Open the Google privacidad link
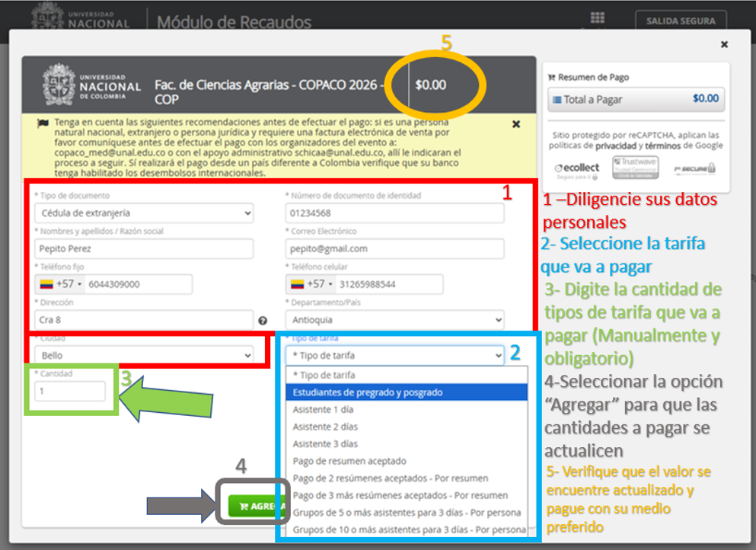 [616, 145]
